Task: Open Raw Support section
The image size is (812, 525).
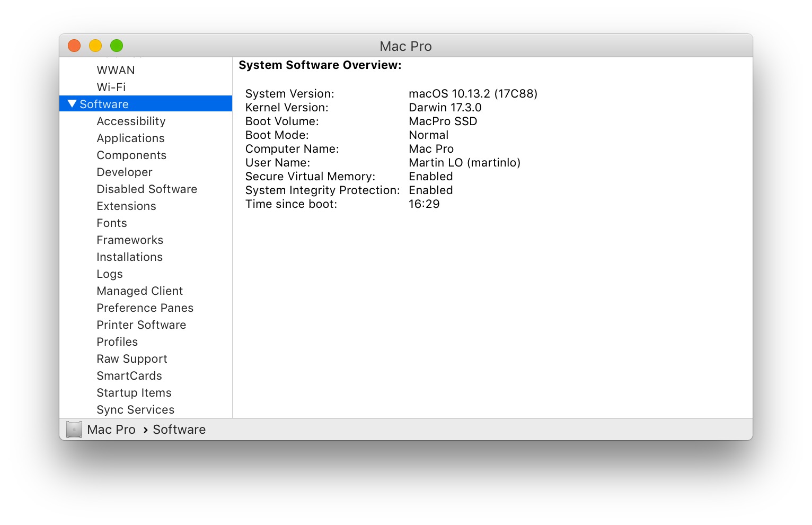Action: pos(132,359)
